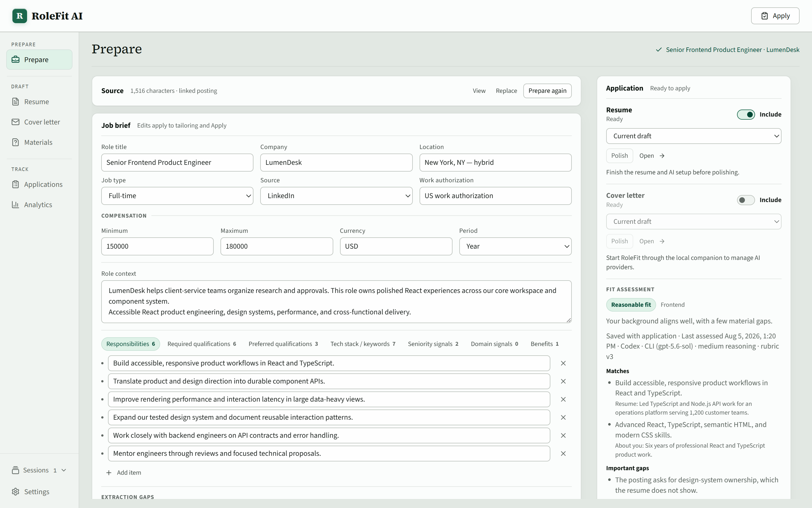Screen dimensions: 812x508
Task: Click the Role context text area
Action: [x=336, y=302]
